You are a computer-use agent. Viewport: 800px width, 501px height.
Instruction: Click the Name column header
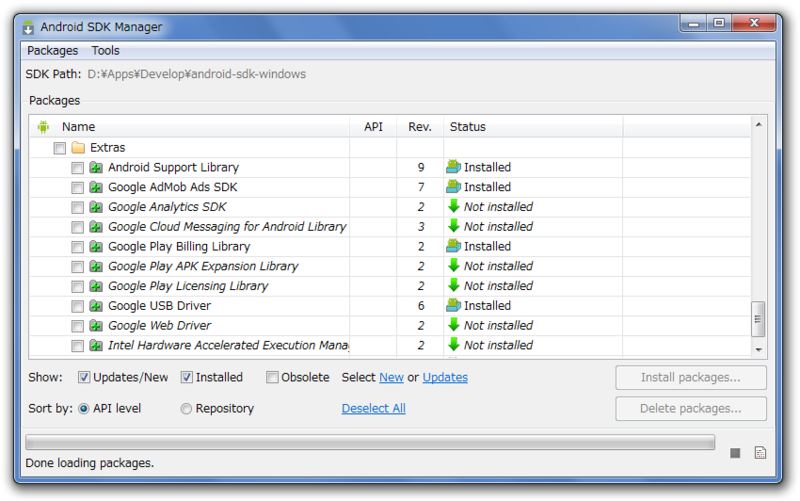190,127
